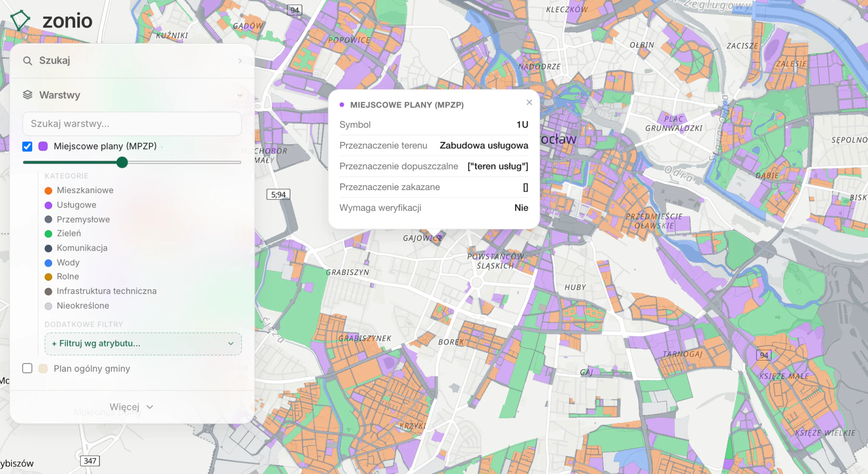Click the purple dot in popup header
The image size is (868, 474).
342,105
